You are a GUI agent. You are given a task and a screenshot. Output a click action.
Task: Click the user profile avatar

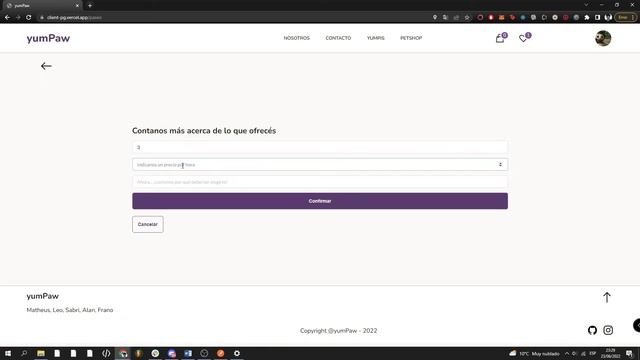tap(603, 38)
